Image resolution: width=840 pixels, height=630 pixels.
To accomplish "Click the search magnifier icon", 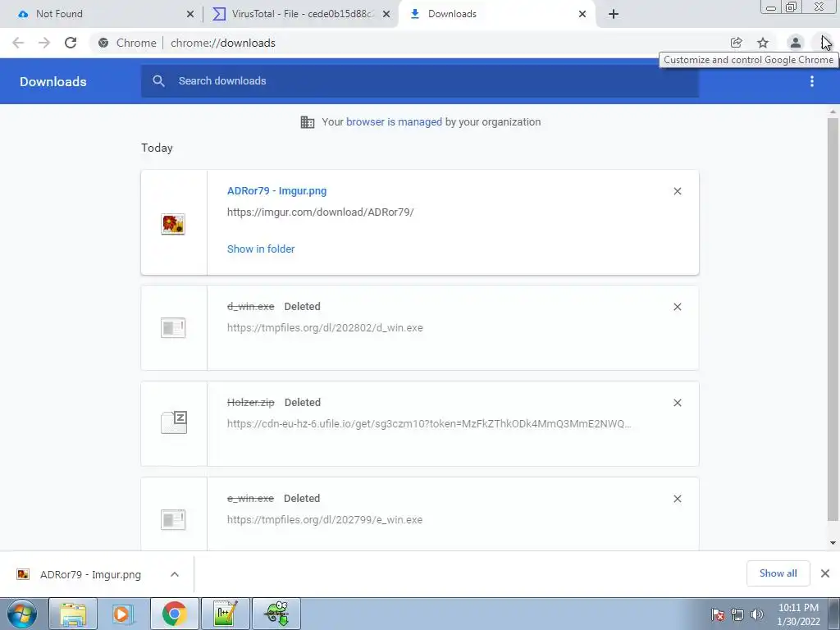I will point(158,81).
